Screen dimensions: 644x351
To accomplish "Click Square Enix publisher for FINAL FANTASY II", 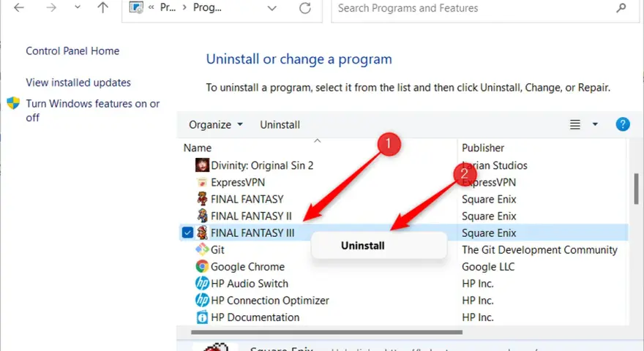I will [489, 216].
